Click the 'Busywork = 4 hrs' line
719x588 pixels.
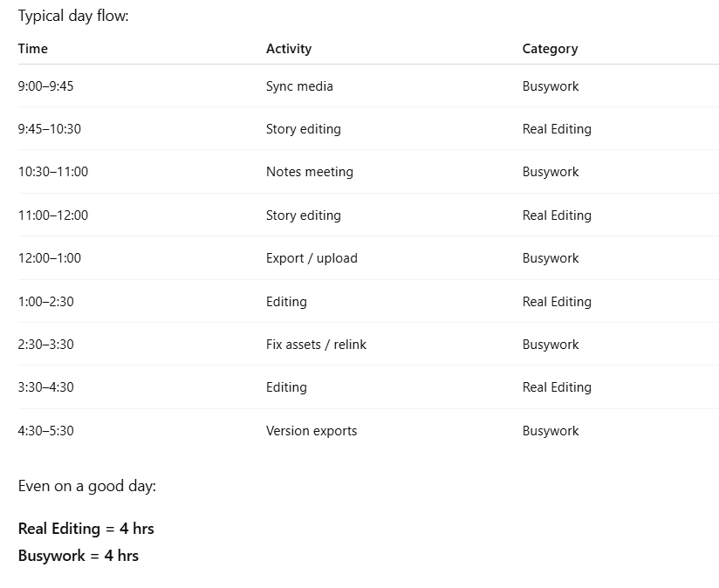coord(79,556)
